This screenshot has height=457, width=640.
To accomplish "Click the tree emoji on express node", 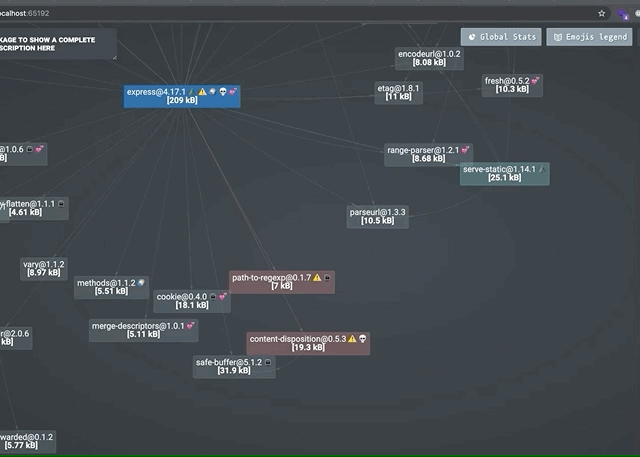I will [192, 92].
